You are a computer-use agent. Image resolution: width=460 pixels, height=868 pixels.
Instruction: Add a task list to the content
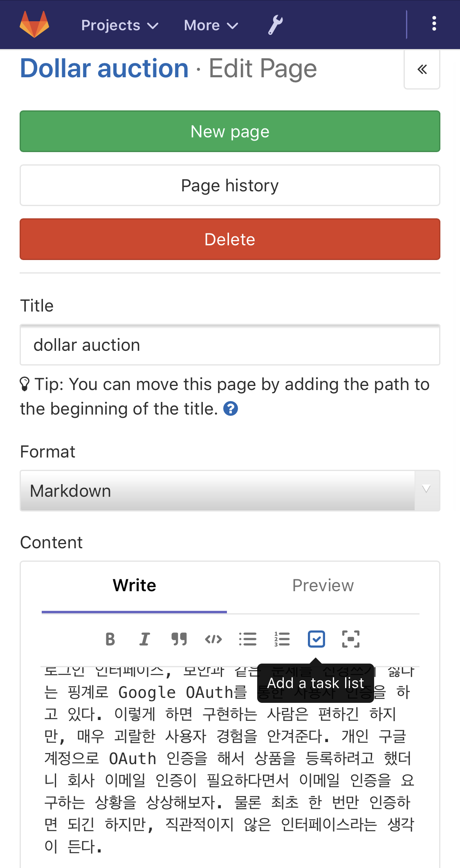tap(316, 639)
